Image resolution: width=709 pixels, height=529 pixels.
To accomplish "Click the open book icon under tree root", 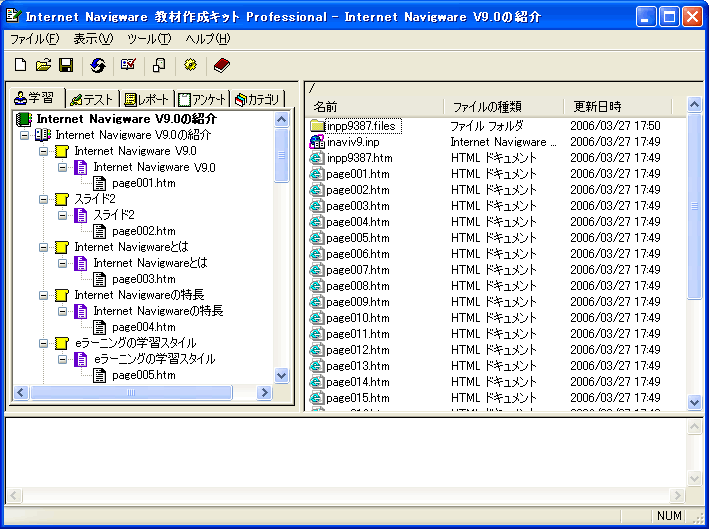I will point(43,135).
